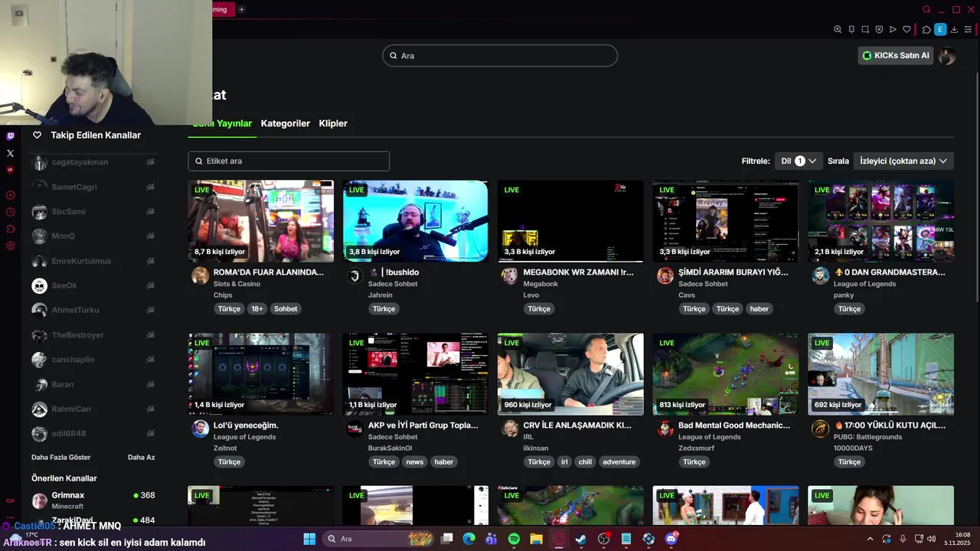The height and width of the screenshot is (551, 980).
Task: Open the sidebar player icon
Action: tap(11, 195)
